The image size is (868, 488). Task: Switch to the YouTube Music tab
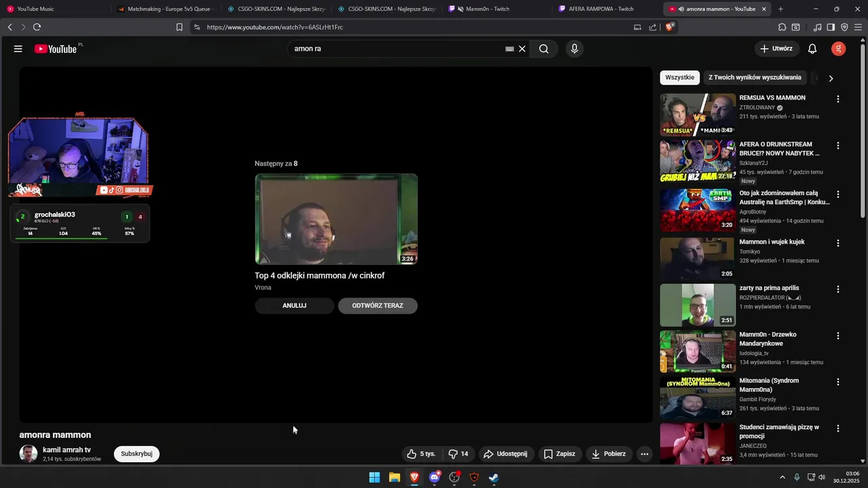coord(54,9)
